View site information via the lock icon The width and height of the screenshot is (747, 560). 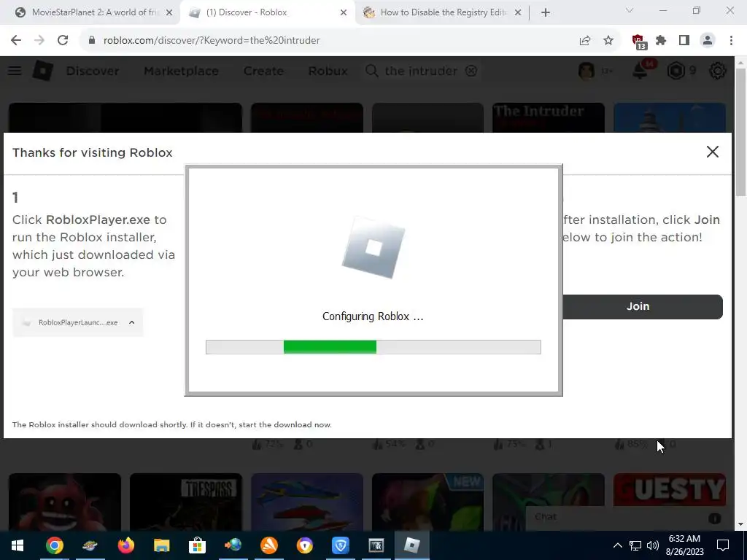click(x=92, y=41)
